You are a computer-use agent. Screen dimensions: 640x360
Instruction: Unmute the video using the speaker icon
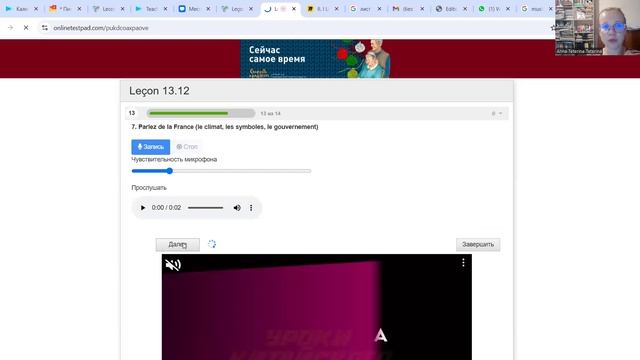173,265
